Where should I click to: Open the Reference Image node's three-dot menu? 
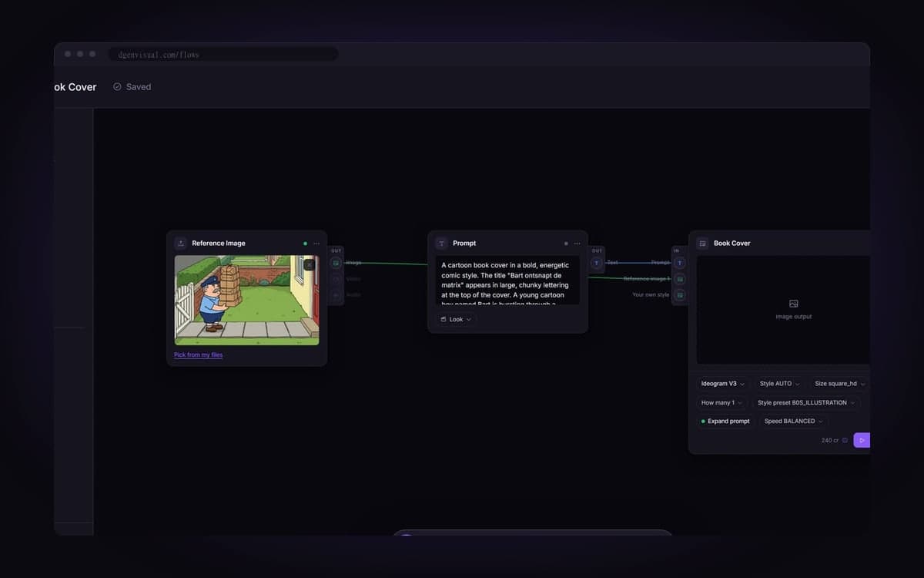(316, 244)
